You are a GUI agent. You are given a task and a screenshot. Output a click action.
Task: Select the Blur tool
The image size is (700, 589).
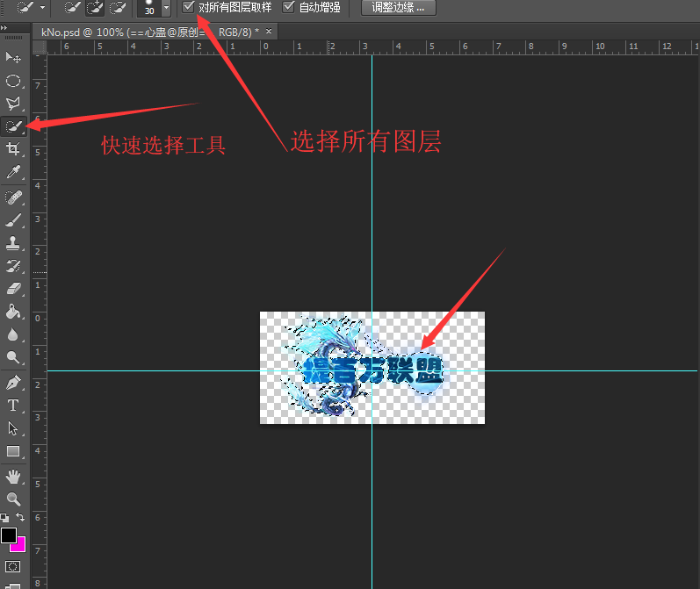click(x=13, y=334)
